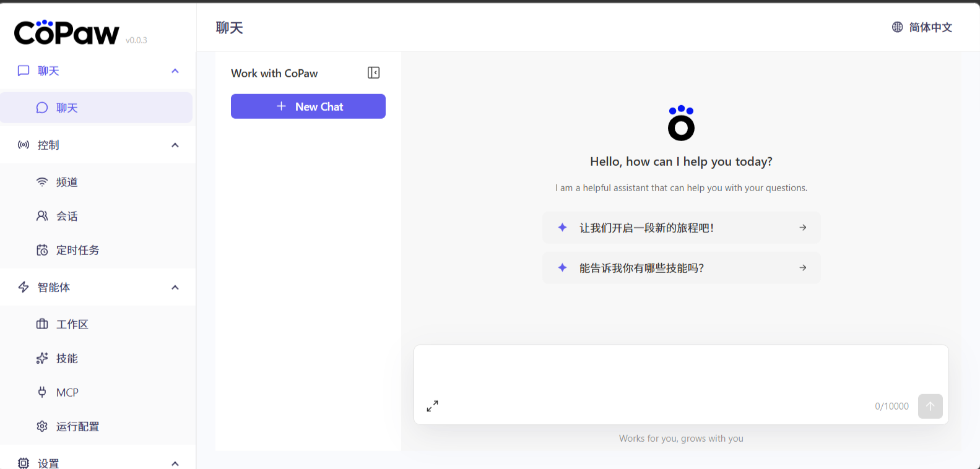Screen dimensions: 980x469
Task: Open 频道 channels page
Action: 67,182
